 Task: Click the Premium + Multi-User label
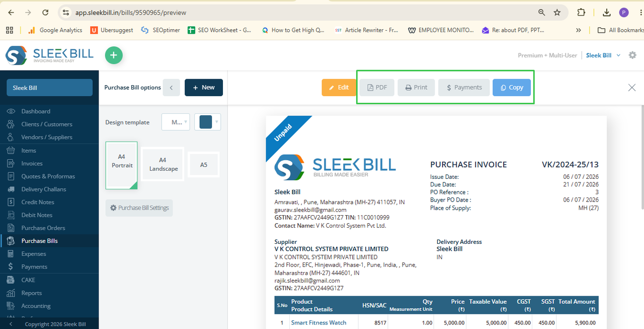[x=547, y=55]
